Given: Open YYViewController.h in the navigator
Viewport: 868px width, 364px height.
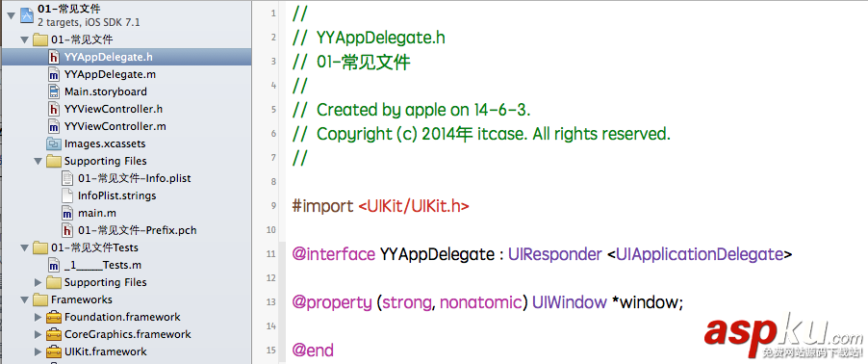Looking at the screenshot, I should coord(114,109).
